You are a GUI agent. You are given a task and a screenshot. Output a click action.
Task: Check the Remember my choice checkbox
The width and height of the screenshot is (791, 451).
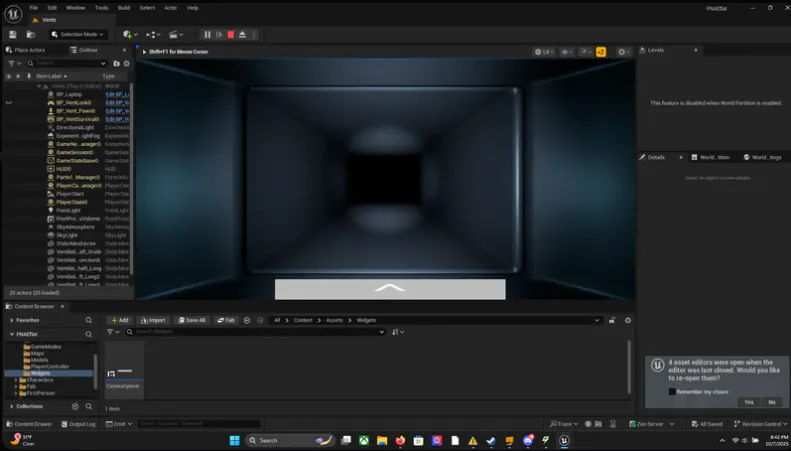pyautogui.click(x=672, y=391)
